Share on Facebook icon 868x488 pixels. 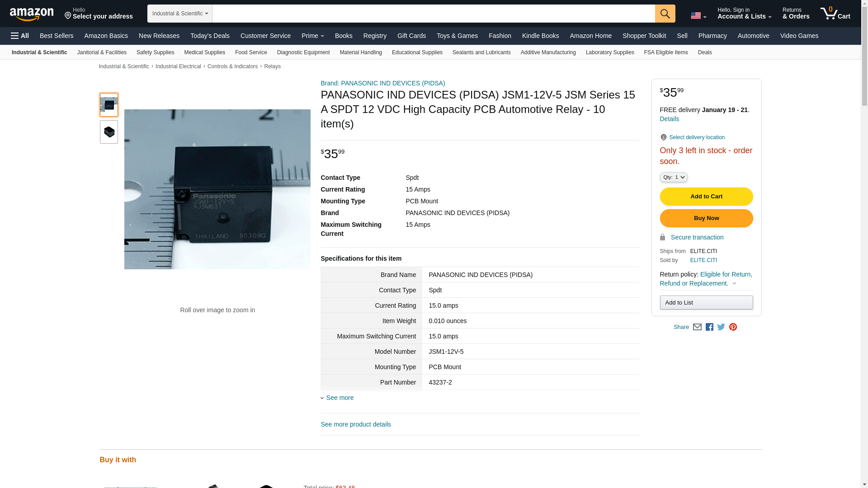pos(709,327)
